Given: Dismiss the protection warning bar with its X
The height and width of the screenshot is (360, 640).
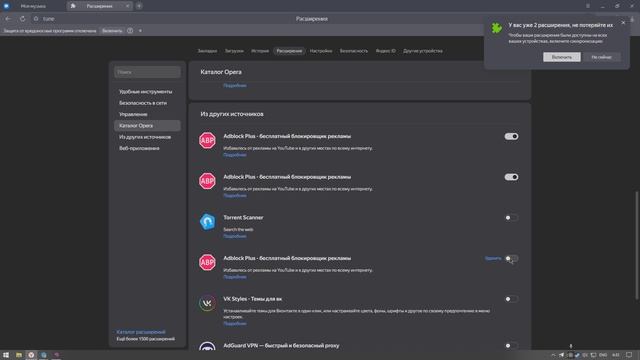Looking at the screenshot, I should pos(140,31).
